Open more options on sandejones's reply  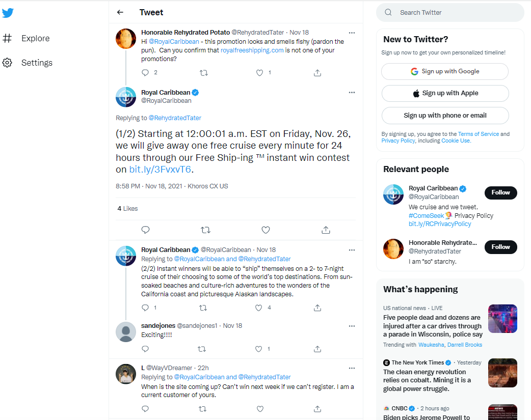click(x=352, y=326)
